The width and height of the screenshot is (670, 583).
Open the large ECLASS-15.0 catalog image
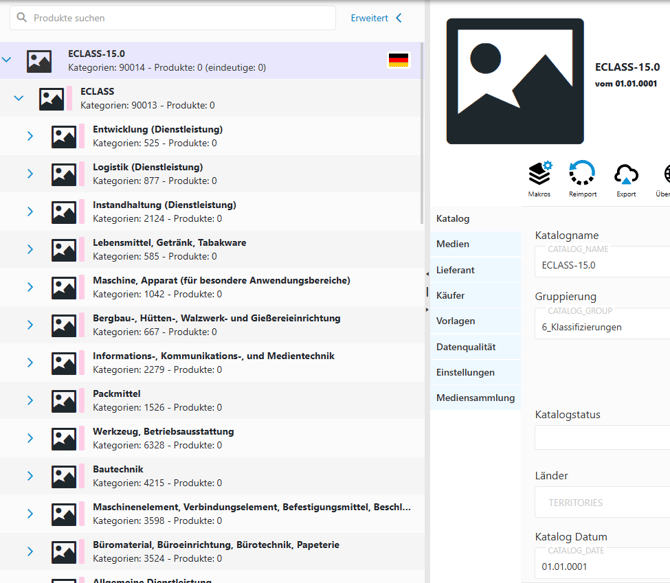pyautogui.click(x=515, y=81)
